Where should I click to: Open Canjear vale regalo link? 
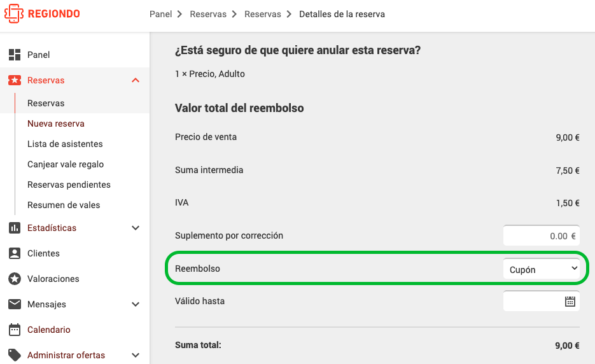coord(66,164)
